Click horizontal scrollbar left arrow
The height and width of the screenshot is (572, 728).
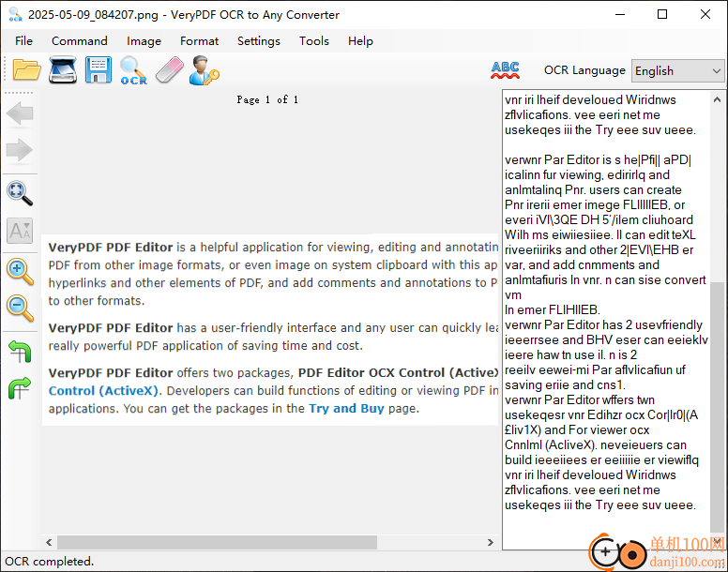pyautogui.click(x=49, y=542)
